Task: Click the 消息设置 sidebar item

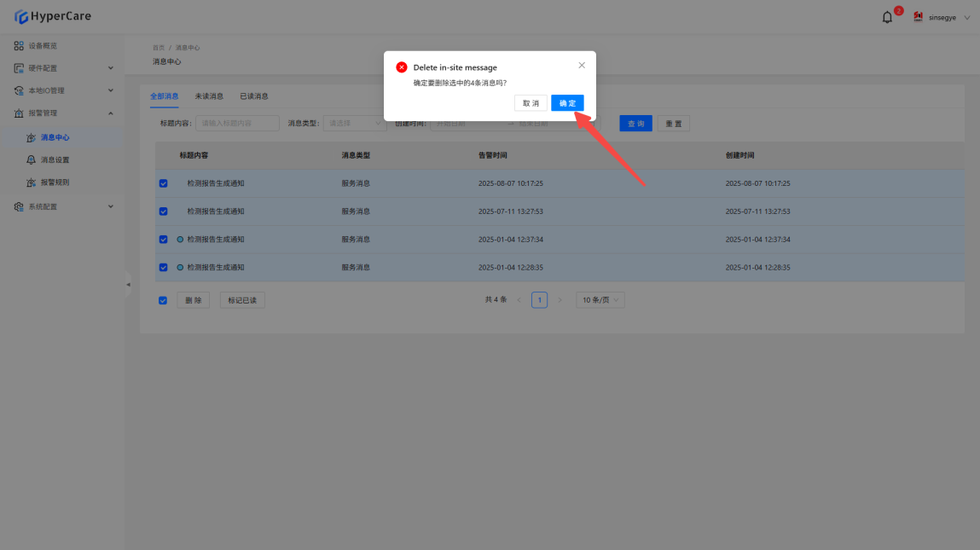Action: pos(55,159)
